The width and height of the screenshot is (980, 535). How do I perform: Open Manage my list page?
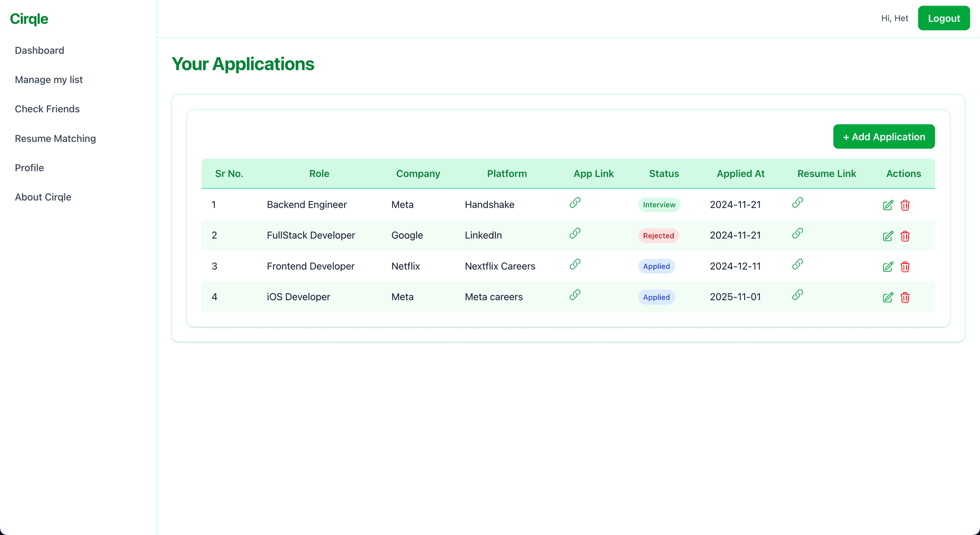click(48, 80)
